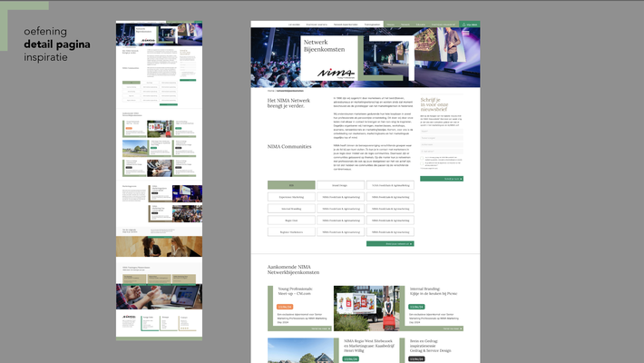
Task: Click the slide label oefening
Action: coord(45,32)
